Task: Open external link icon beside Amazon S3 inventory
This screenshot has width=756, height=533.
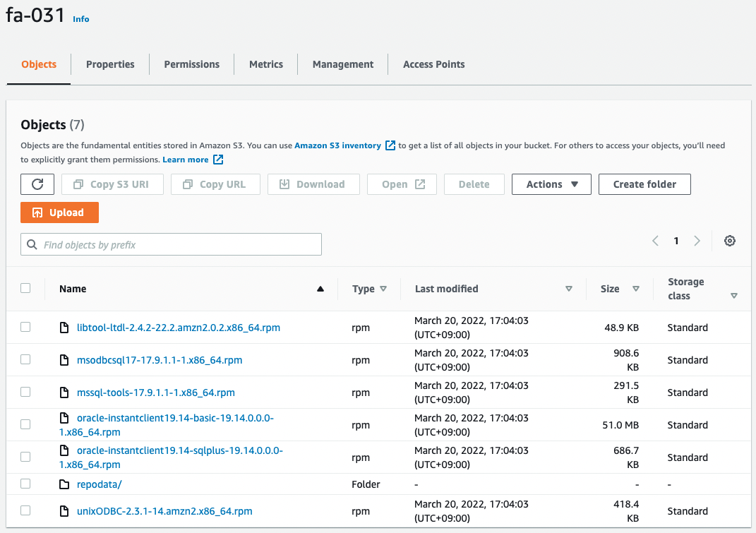Action: (390, 145)
